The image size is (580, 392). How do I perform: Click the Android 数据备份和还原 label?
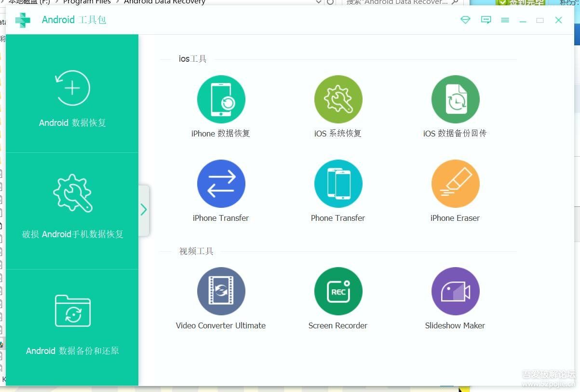click(72, 351)
